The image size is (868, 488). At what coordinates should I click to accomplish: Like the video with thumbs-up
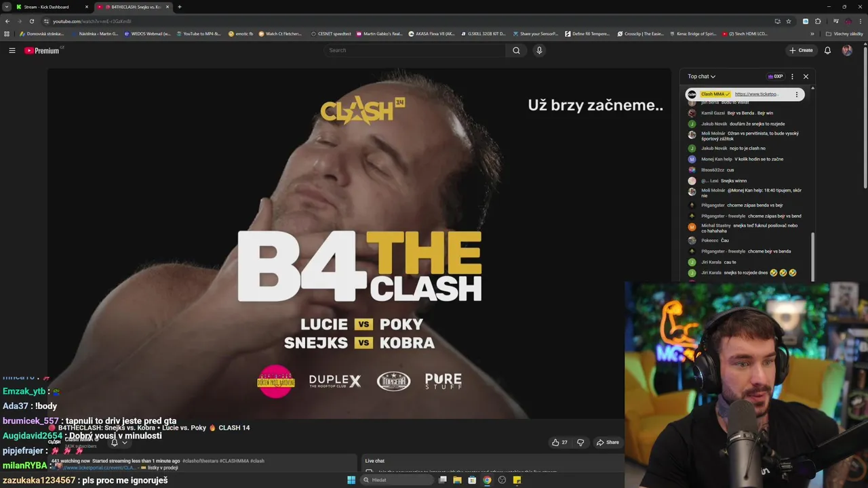click(x=559, y=443)
